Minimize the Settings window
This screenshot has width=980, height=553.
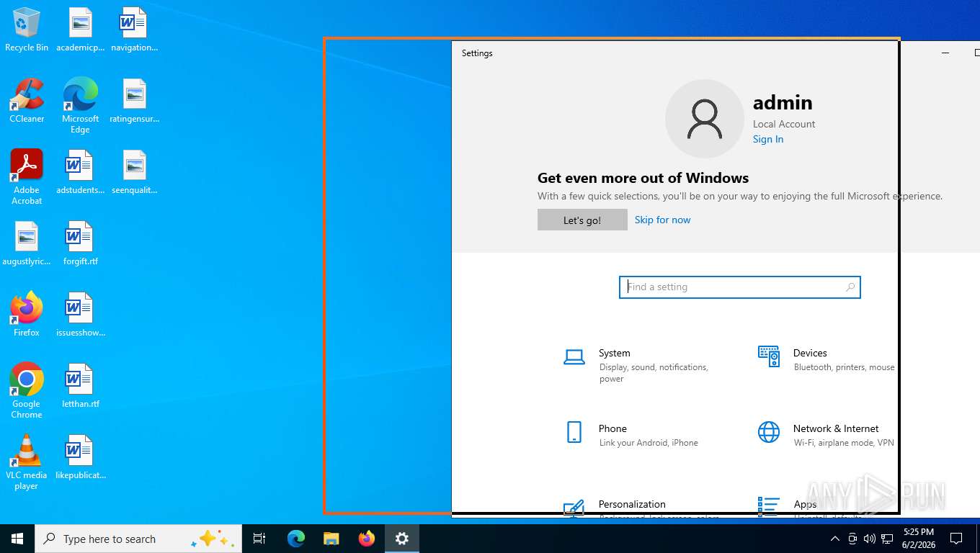(x=945, y=53)
